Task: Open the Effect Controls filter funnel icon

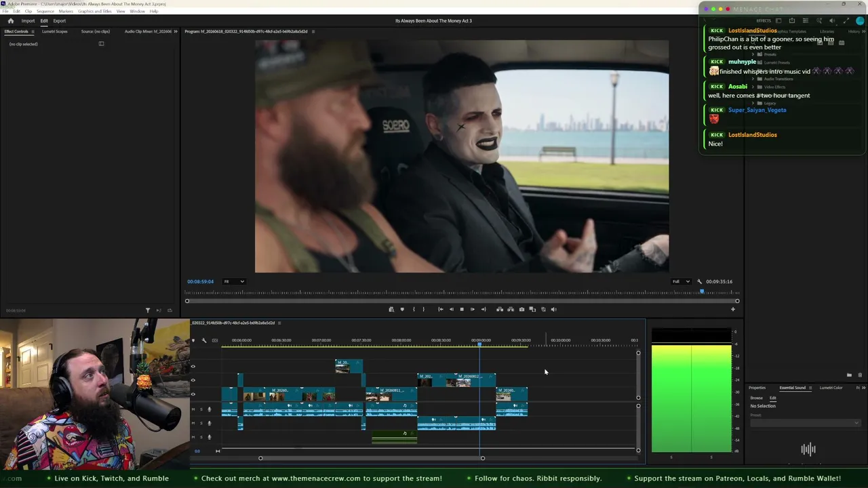Action: point(148,310)
